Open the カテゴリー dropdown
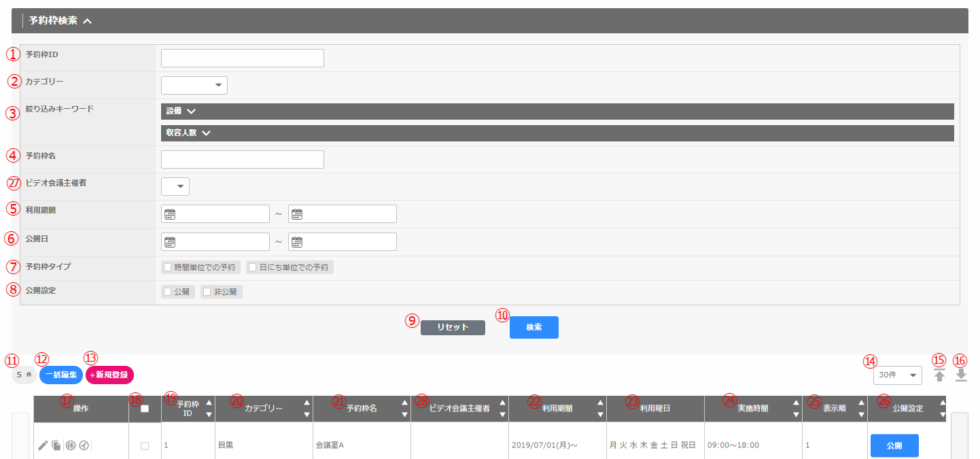Screen dimensions: 980x459 tap(194, 85)
